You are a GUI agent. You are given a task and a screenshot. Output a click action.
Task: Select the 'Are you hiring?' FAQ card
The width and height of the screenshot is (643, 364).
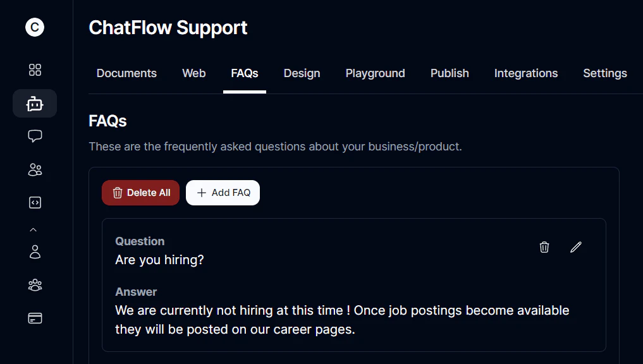pos(354,284)
